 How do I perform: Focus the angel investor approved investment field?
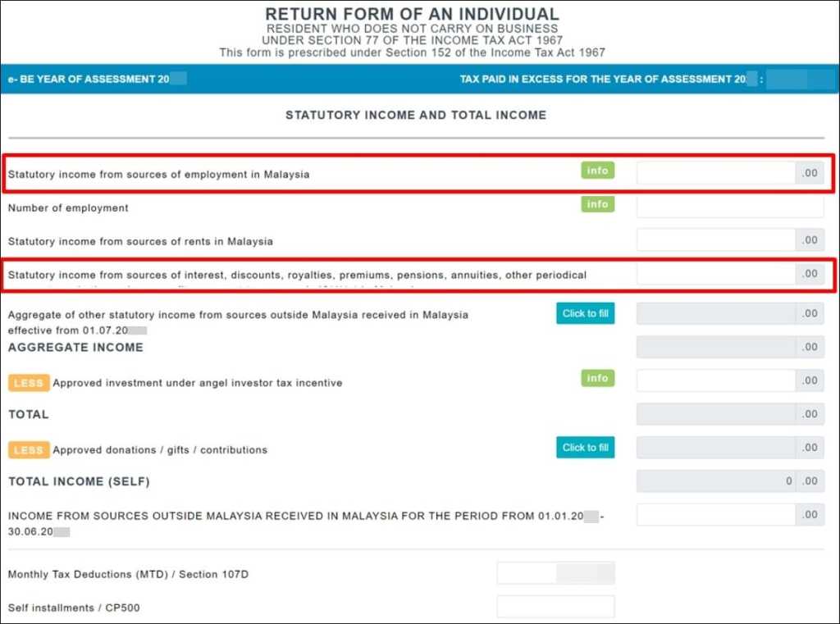715,380
